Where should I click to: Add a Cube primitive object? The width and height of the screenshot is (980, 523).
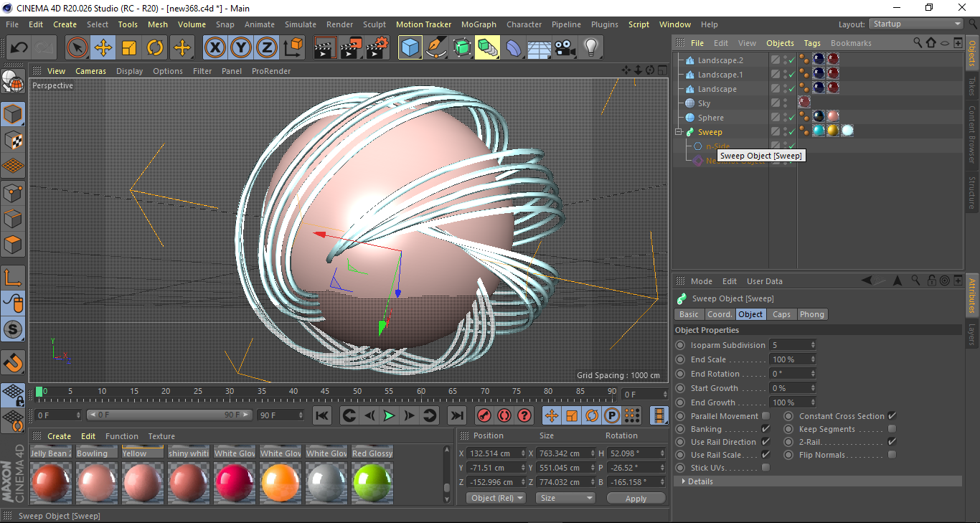pos(410,48)
